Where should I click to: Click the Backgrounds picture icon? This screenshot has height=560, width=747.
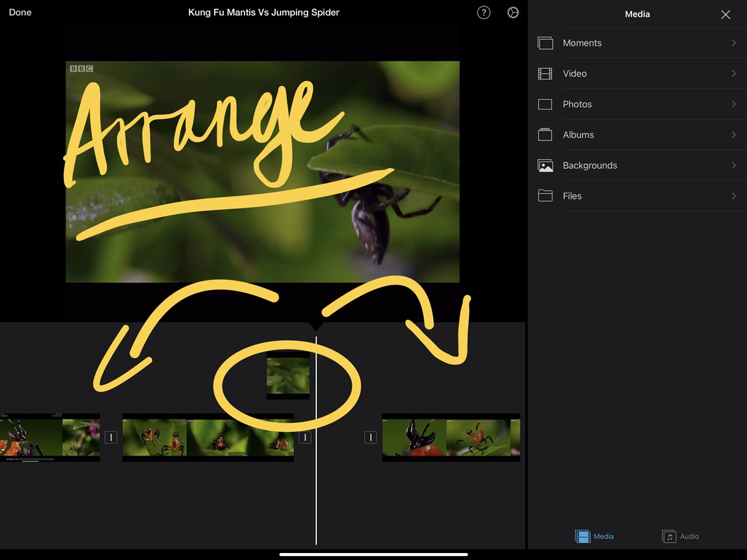click(x=545, y=166)
